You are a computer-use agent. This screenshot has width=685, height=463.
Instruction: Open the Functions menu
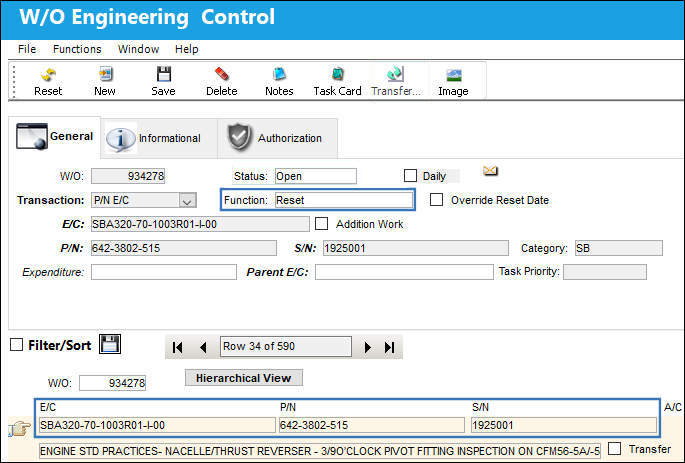[x=77, y=49]
